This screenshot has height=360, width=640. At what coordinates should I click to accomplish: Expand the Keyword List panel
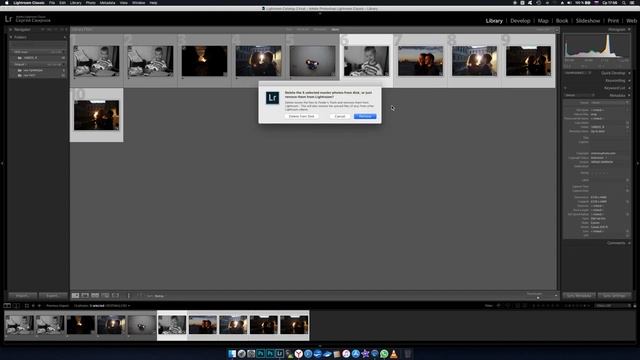click(629, 88)
